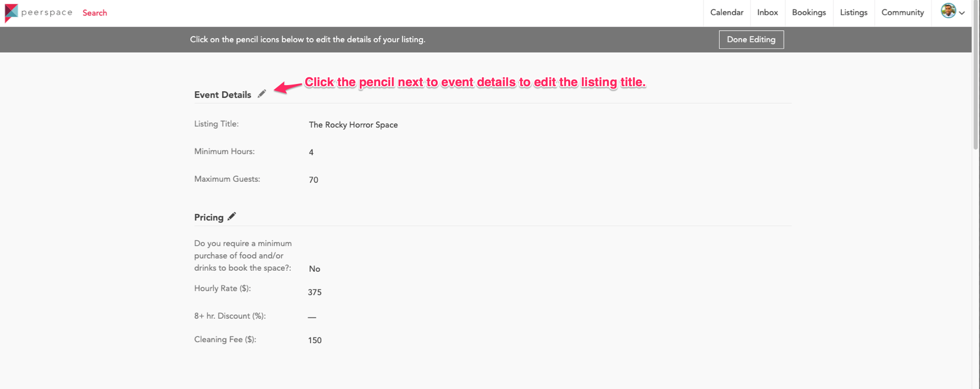This screenshot has width=980, height=389.
Task: Open the Bookings page
Action: (809, 13)
